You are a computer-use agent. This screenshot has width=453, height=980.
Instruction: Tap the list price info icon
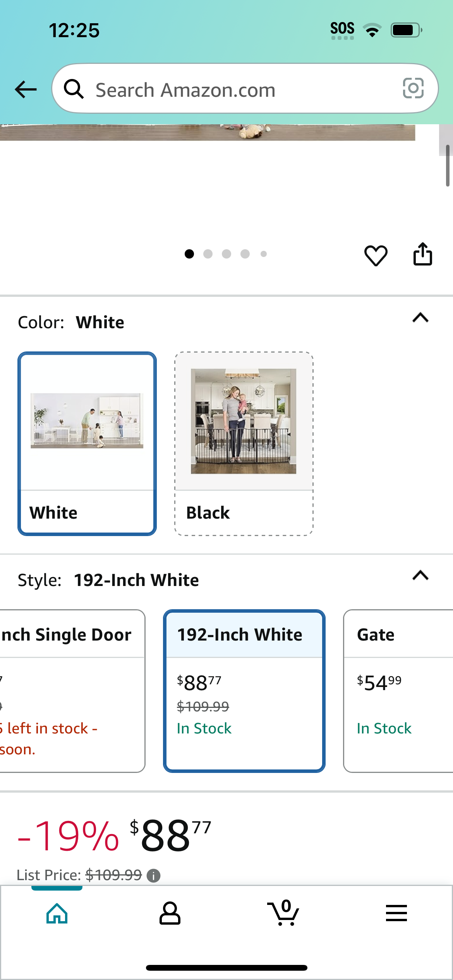(x=154, y=875)
